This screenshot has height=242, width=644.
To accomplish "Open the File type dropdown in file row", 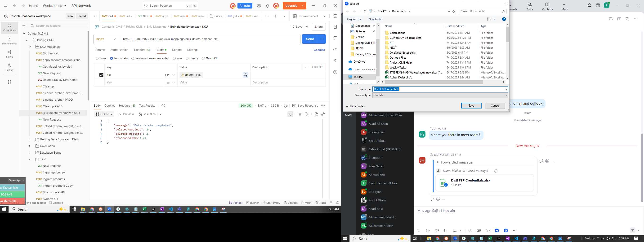I will (170, 75).
